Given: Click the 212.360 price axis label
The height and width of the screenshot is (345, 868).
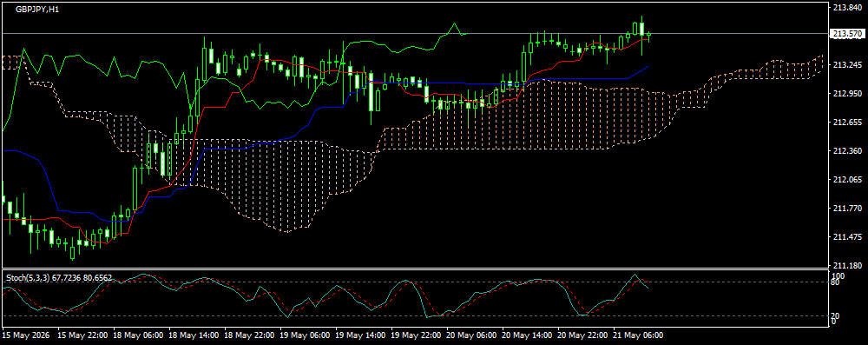Looking at the screenshot, I should pyautogui.click(x=847, y=151).
